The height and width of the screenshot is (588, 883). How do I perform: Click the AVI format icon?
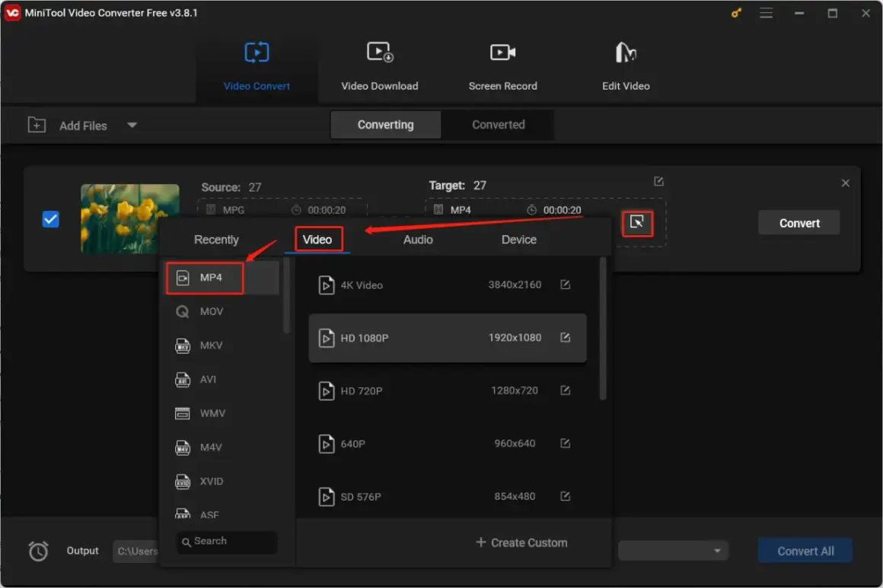click(x=183, y=380)
